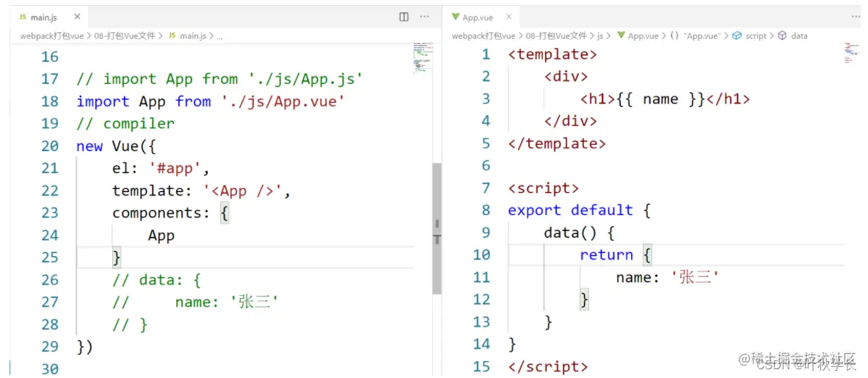This screenshot has width=868, height=378.
Task: Click './js/App.vue' import string
Action: 283,101
